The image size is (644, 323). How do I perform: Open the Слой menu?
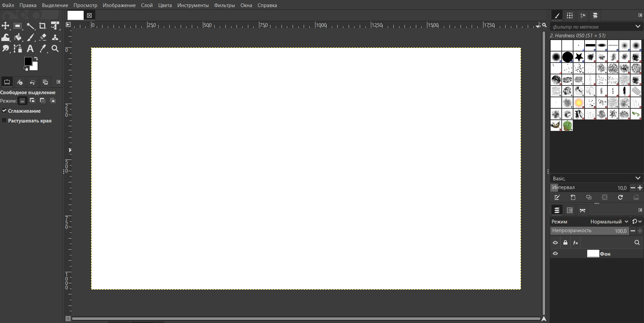point(147,5)
